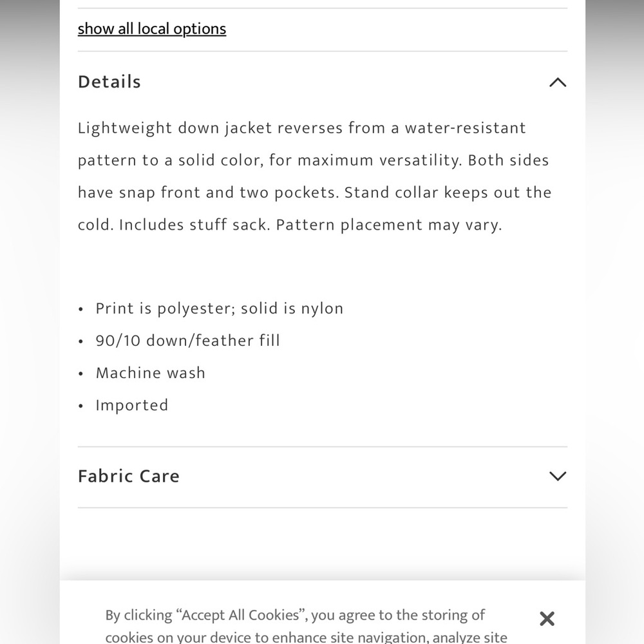
Task: Click the '90/10 down/feather fill' bullet
Action: pos(187,341)
